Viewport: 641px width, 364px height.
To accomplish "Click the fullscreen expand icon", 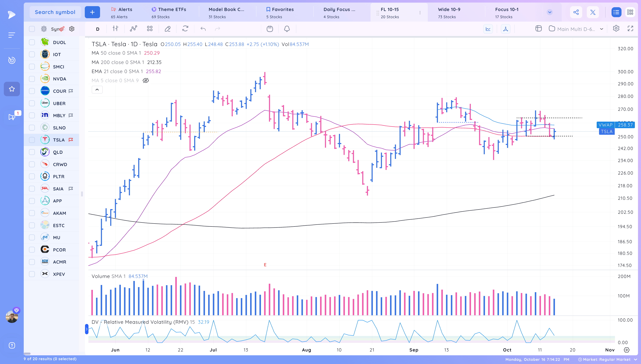I will point(631,29).
